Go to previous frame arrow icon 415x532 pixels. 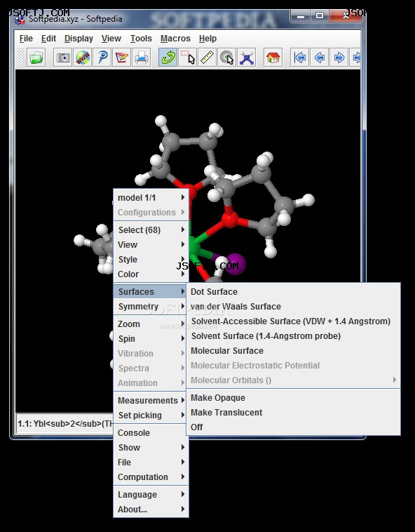coord(319,58)
